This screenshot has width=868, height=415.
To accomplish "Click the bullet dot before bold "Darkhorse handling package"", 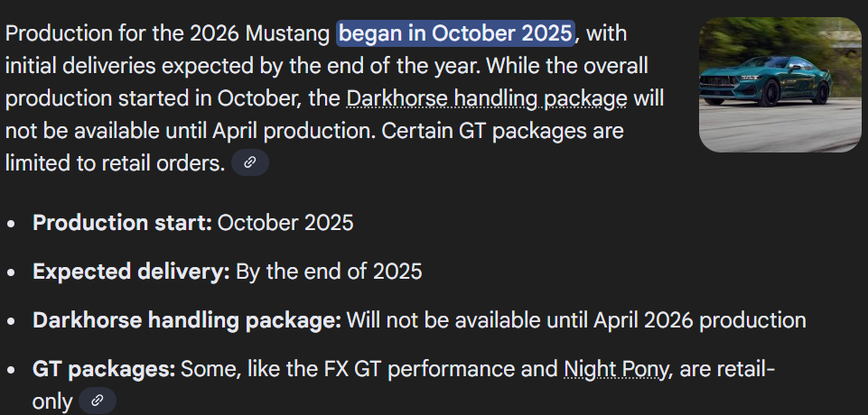I will (12, 320).
